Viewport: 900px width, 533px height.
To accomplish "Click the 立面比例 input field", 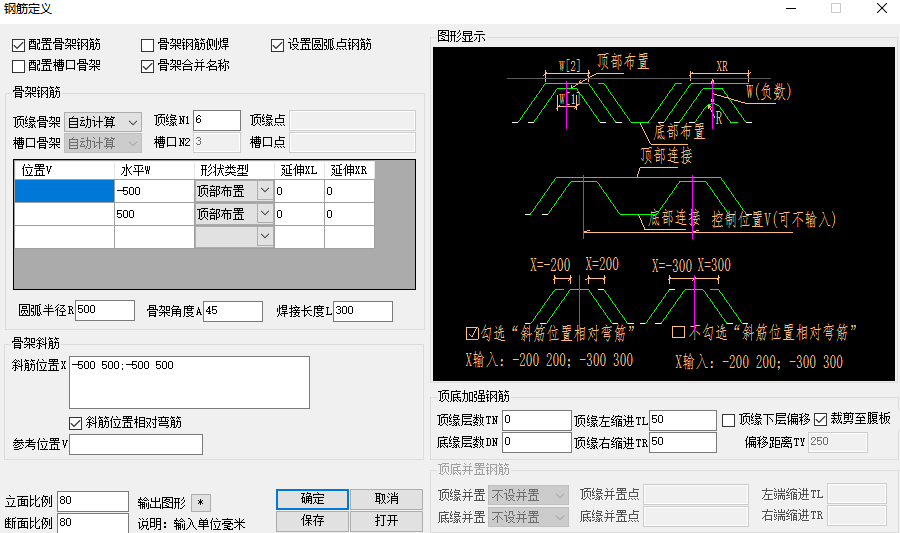I will pos(93,501).
